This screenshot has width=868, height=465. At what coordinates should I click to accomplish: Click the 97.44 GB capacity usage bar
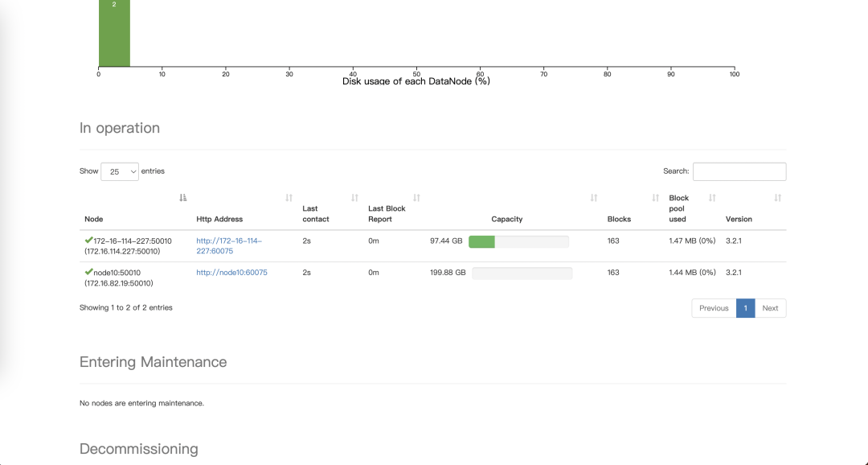(518, 241)
